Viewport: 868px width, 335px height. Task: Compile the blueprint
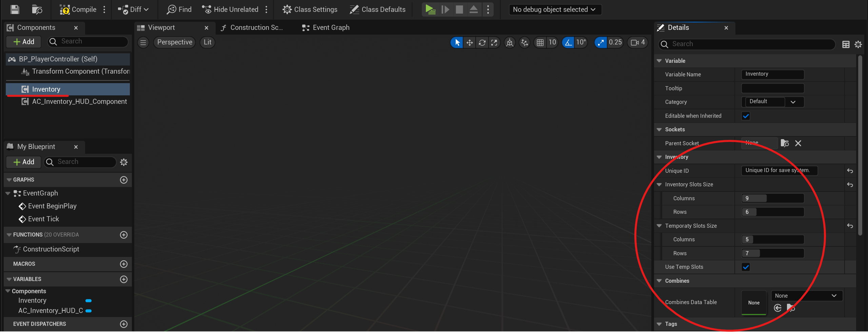(78, 10)
